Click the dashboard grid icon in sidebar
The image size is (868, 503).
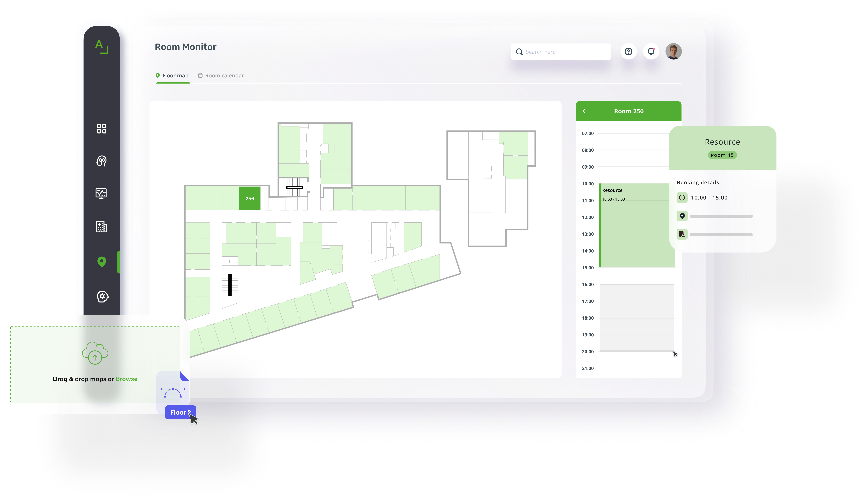tap(101, 129)
